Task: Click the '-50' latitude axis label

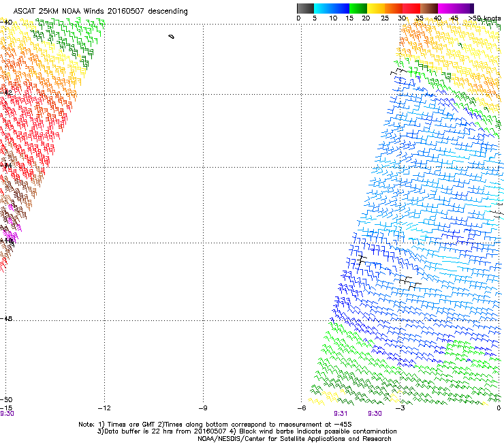Action: 6,399
